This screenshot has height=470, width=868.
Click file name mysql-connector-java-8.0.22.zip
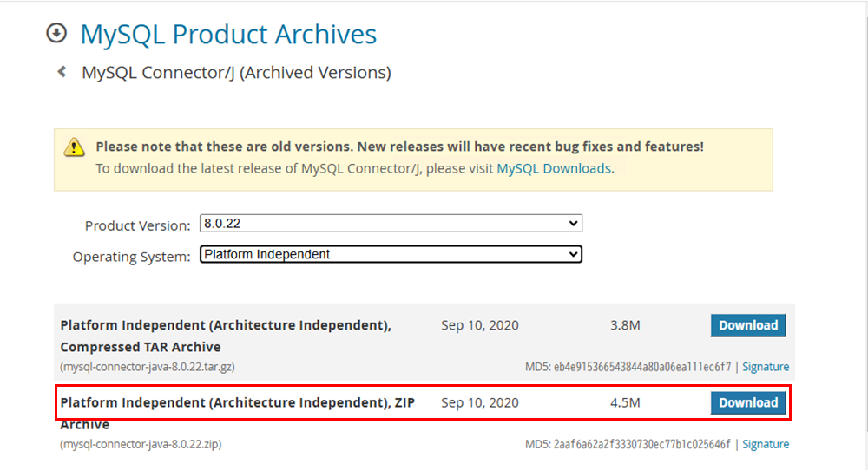click(141, 444)
